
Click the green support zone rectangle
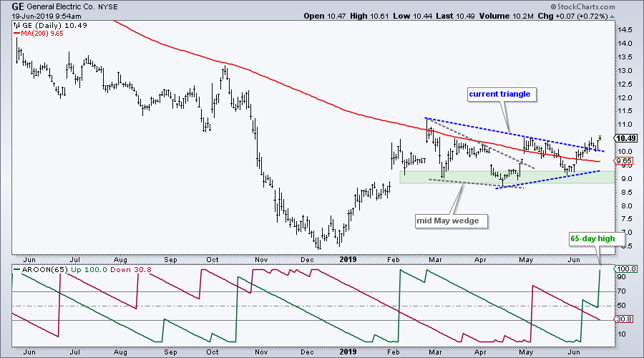point(507,177)
